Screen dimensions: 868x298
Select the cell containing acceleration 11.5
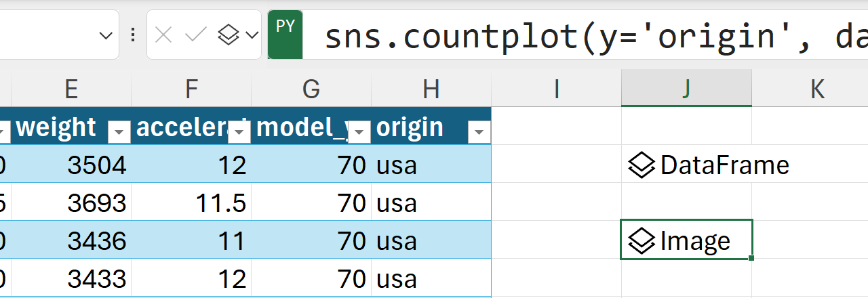click(191, 203)
